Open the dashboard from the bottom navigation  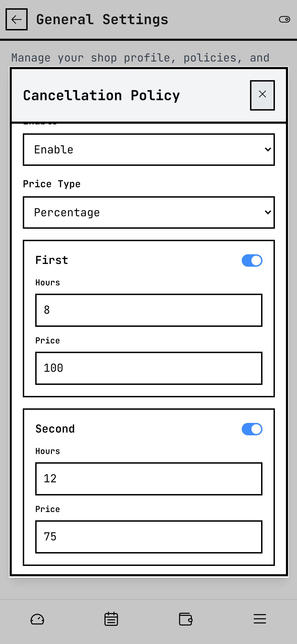coord(37,618)
